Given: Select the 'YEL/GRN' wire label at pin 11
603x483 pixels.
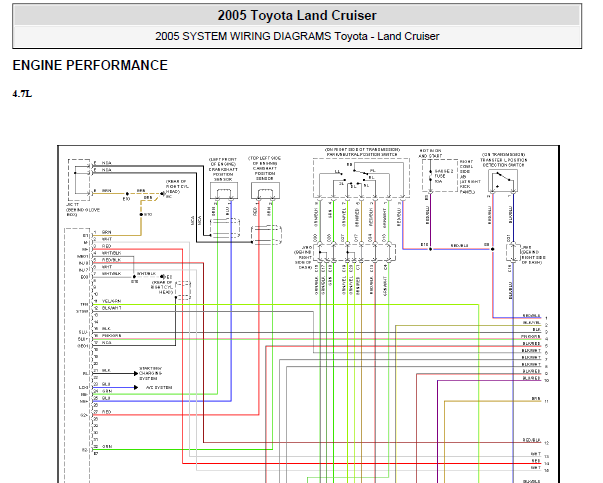Looking at the screenshot, I should [112, 301].
